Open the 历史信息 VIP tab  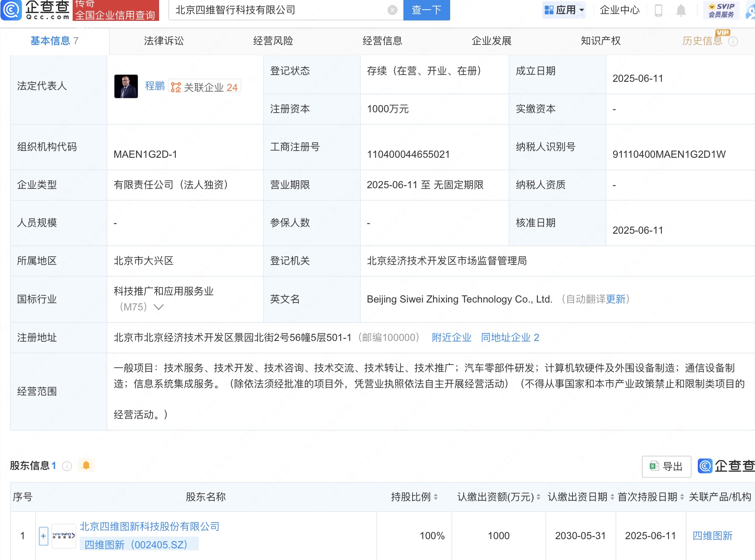point(702,41)
